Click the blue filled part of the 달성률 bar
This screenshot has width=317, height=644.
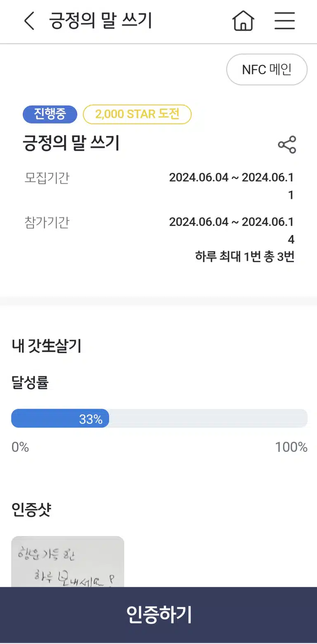pyautogui.click(x=60, y=418)
